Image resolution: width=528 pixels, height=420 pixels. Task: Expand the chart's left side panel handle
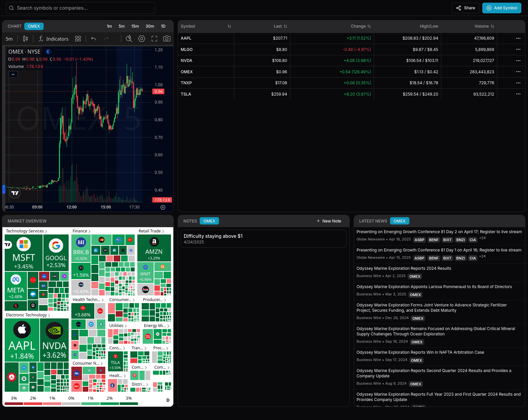(x=4, y=189)
